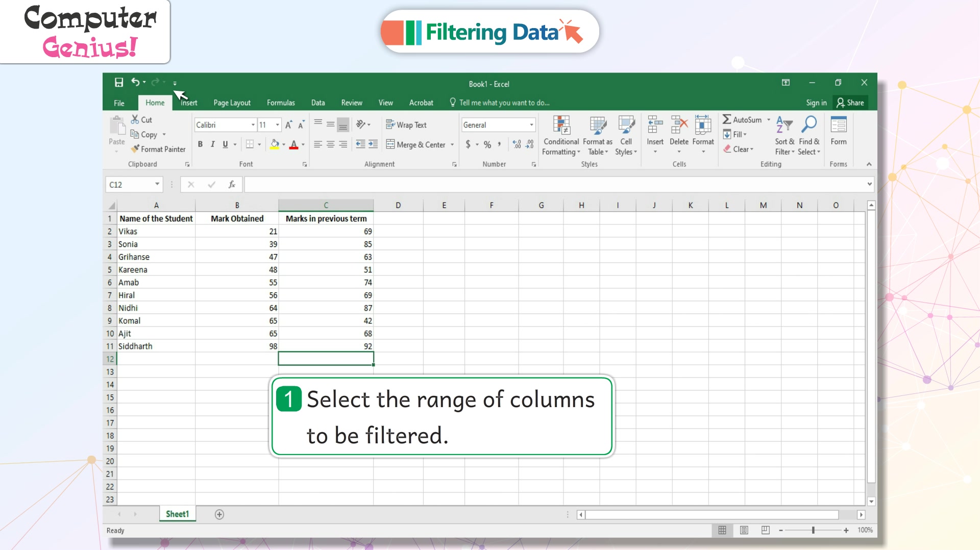Decrease font size with the small A

tap(301, 124)
